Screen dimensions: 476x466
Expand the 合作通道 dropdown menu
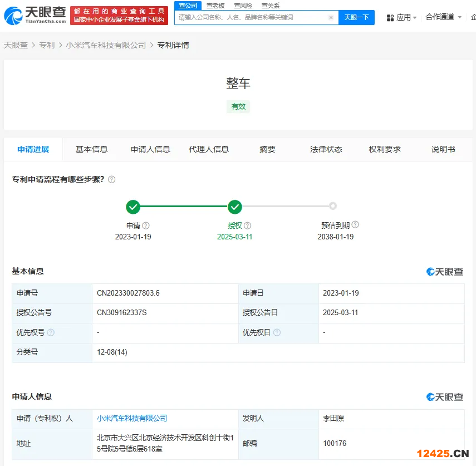pos(443,17)
